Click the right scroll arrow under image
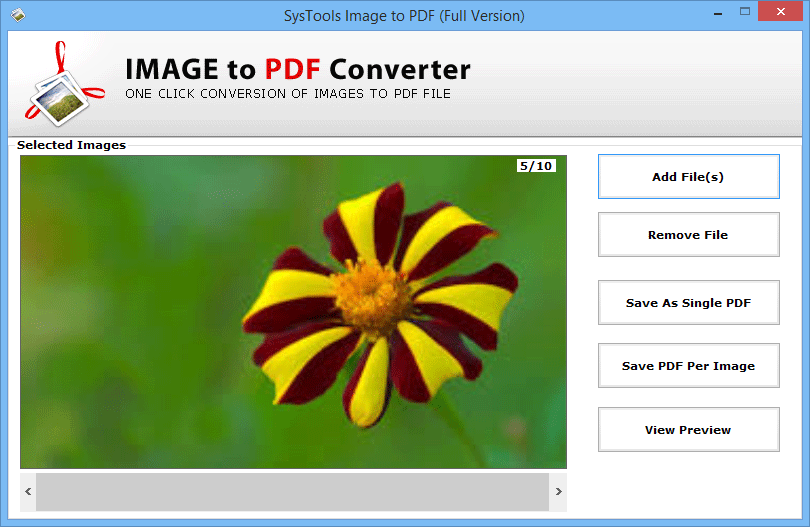 [x=558, y=491]
